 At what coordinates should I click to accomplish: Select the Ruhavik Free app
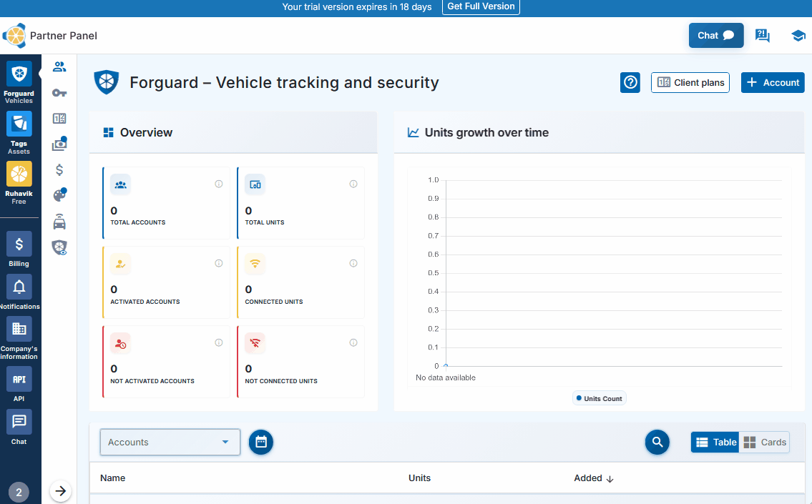click(19, 182)
